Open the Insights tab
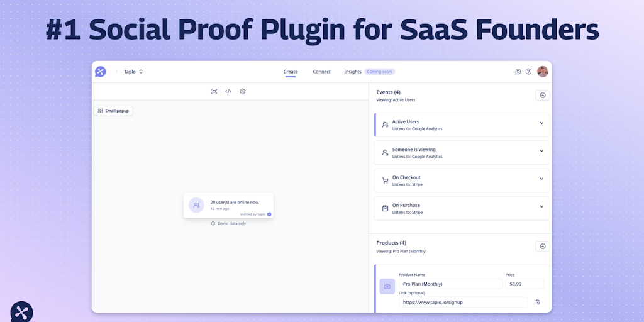644x322 pixels. [x=352, y=72]
